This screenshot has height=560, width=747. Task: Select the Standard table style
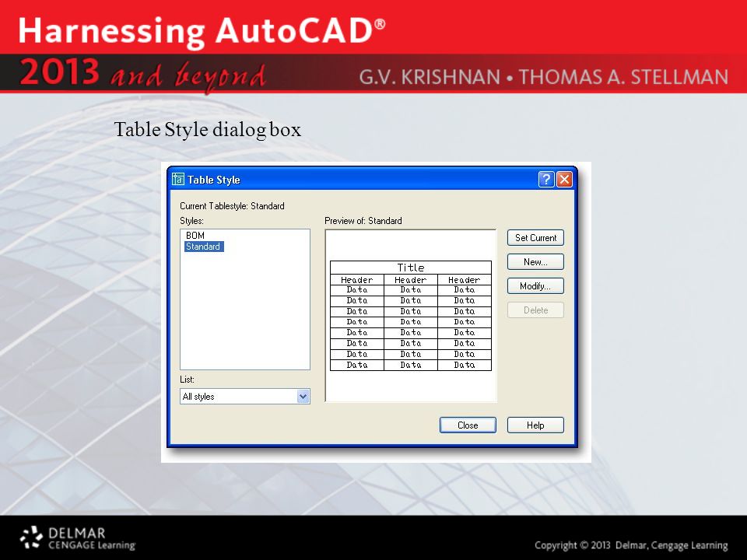coord(203,247)
